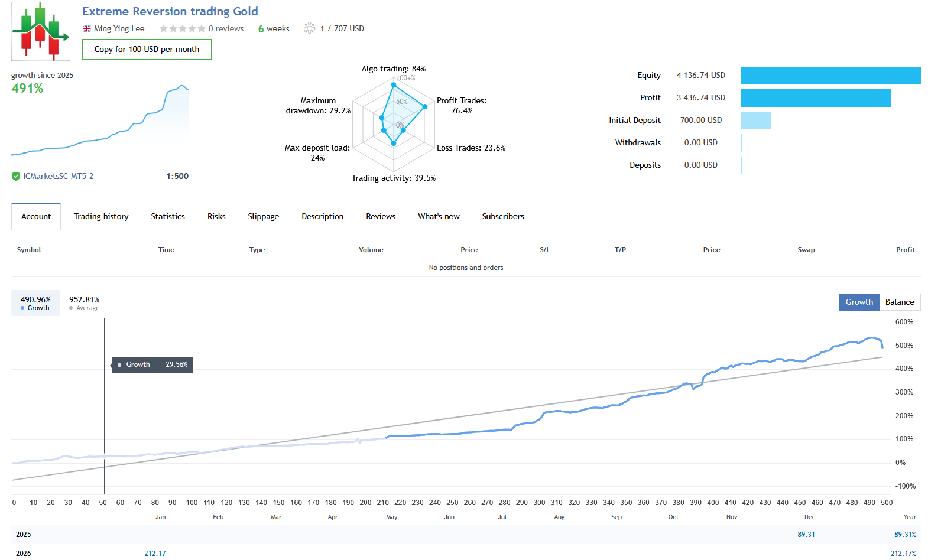The image size is (928, 560).
Task: Click the subscribers people icon
Action: (309, 28)
